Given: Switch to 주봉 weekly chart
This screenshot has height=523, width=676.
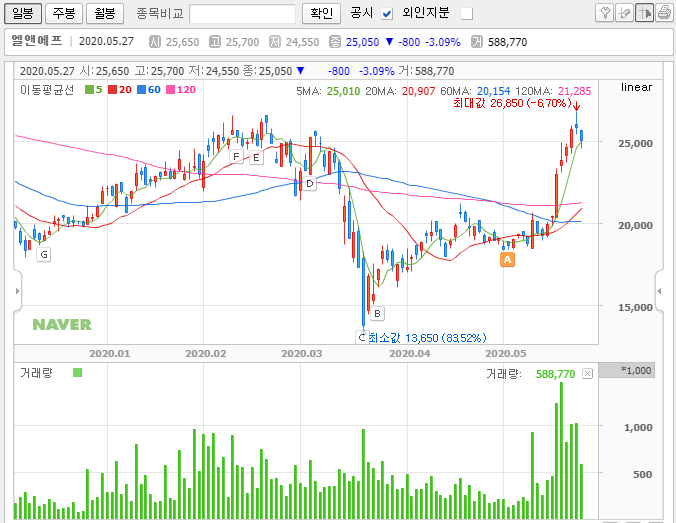Looking at the screenshot, I should tap(64, 13).
